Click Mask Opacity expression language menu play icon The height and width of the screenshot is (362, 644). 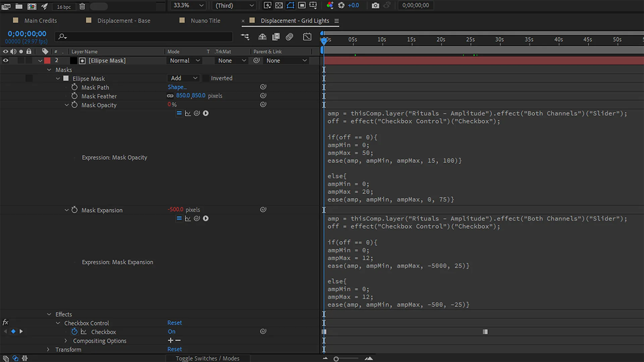206,113
